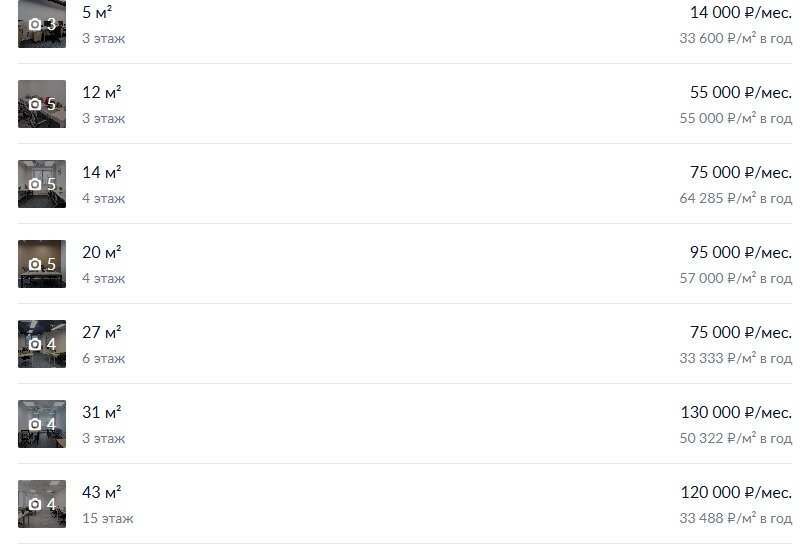The height and width of the screenshot is (551, 810).
Task: Click camera icon on 43 m² listing
Action: tap(35, 504)
